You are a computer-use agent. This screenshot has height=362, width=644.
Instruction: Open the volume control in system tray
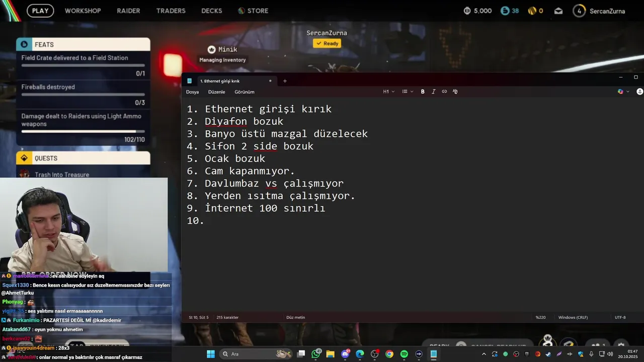tap(610, 354)
